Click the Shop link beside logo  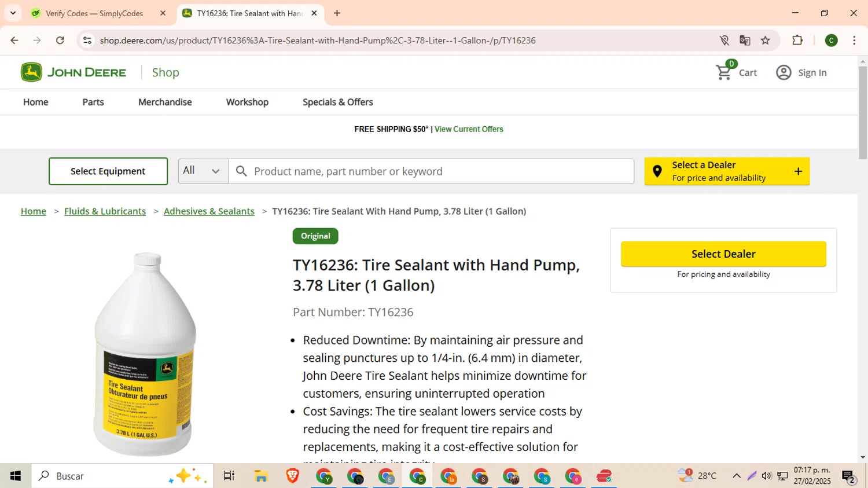tap(165, 72)
